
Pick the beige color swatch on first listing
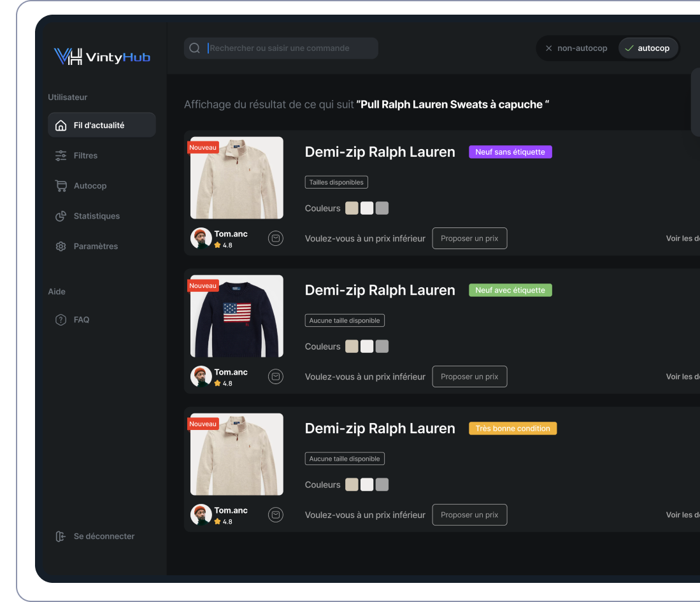tap(352, 208)
